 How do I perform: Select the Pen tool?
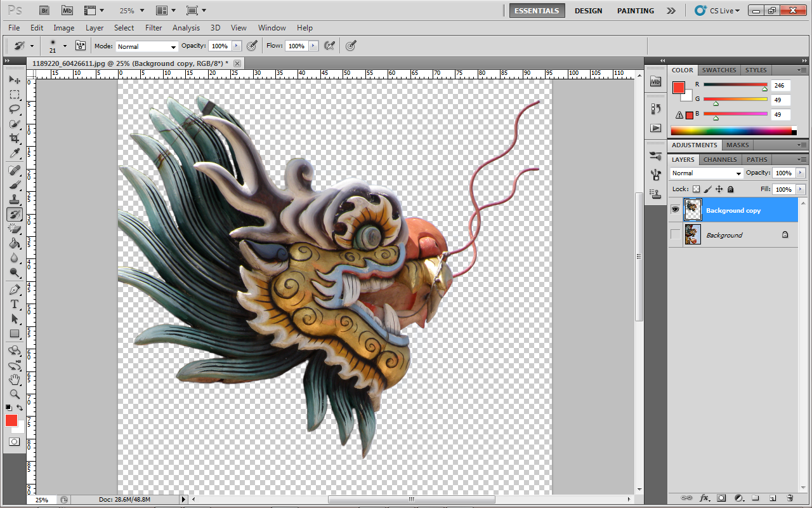pyautogui.click(x=15, y=290)
